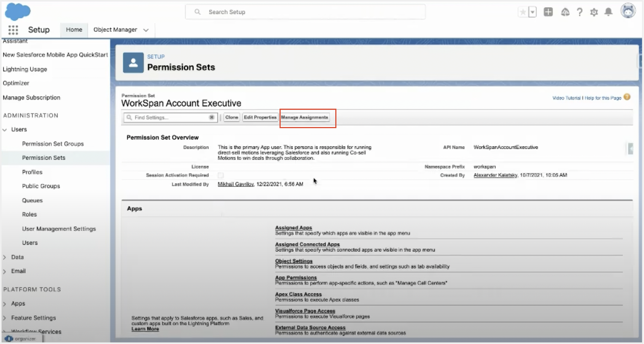The width and height of the screenshot is (644, 344).
Task: Open the Assigned Apps link
Action: [x=293, y=227]
